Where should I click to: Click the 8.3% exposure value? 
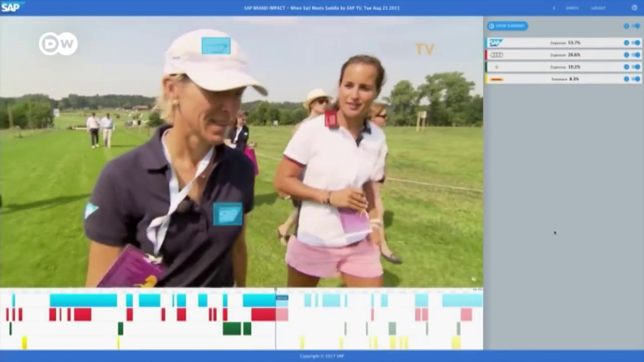[574, 79]
